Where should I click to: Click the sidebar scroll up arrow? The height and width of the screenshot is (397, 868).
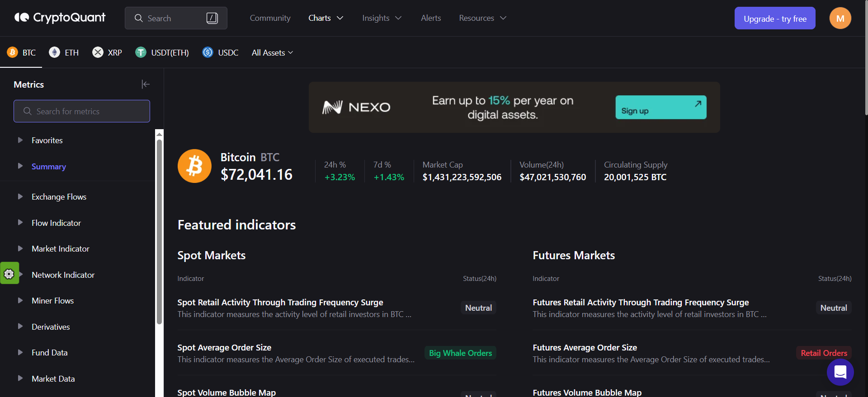click(x=159, y=134)
